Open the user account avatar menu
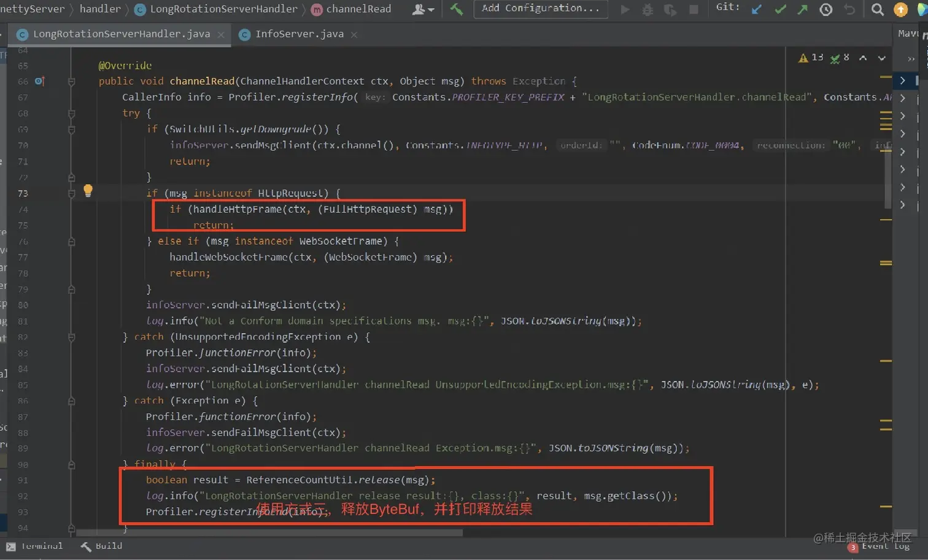 423,9
